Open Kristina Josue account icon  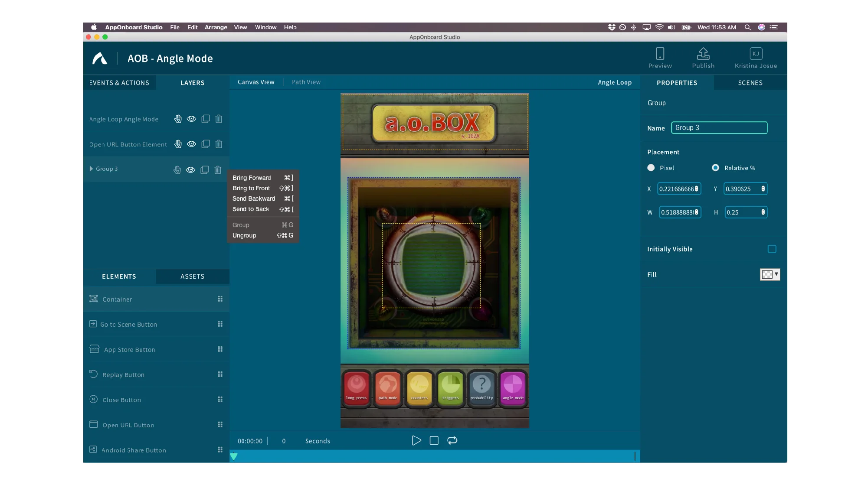click(x=756, y=54)
